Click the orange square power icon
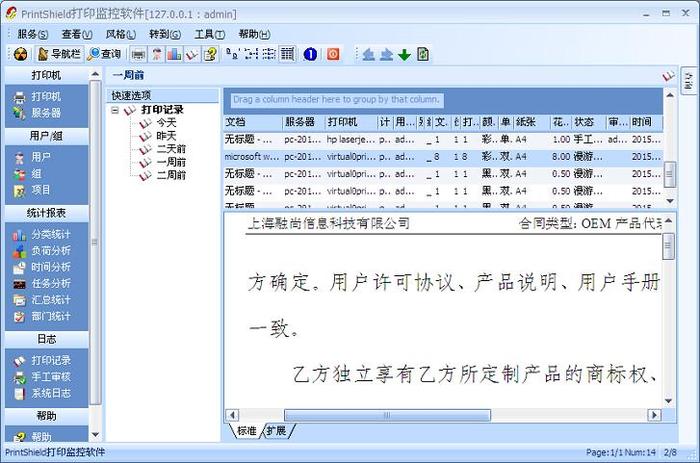This screenshot has height=463, width=700. (x=333, y=54)
